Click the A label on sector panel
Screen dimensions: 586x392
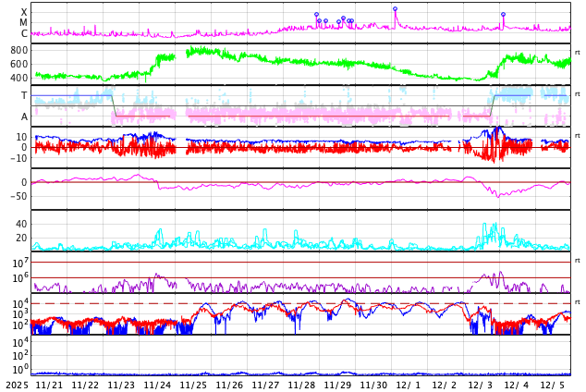24,116
